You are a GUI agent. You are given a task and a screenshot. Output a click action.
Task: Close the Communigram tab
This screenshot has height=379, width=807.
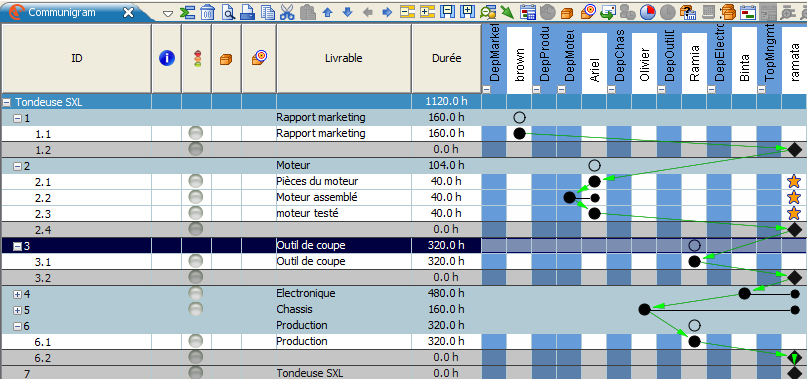[x=128, y=12]
